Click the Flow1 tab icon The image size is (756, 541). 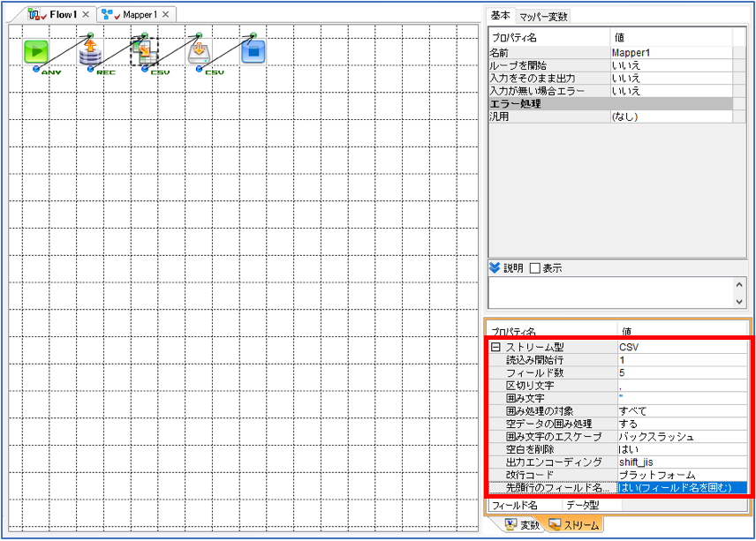click(x=34, y=14)
